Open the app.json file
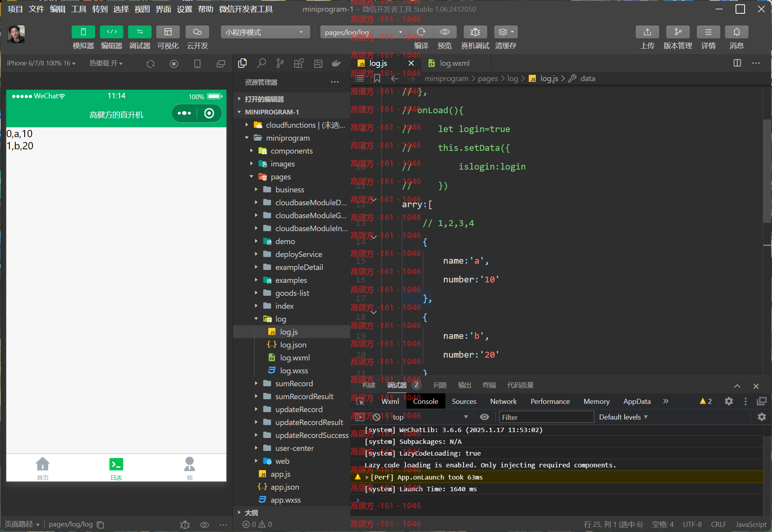The width and height of the screenshot is (772, 532). point(291,487)
